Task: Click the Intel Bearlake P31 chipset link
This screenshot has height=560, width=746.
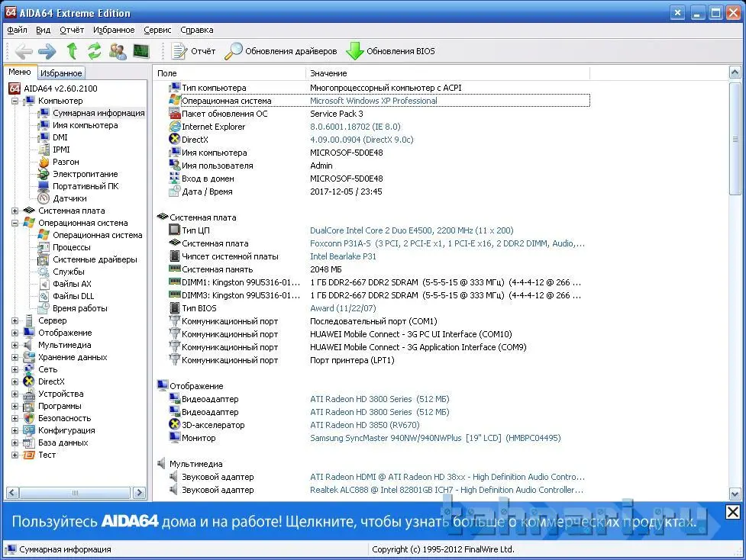Action: 343,256
